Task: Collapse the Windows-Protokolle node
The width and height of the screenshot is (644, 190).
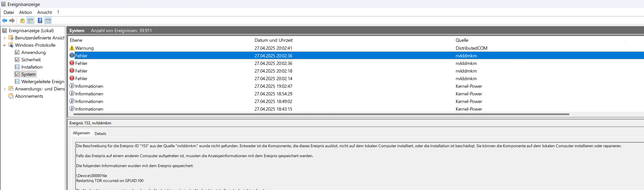Action: pyautogui.click(x=4, y=45)
